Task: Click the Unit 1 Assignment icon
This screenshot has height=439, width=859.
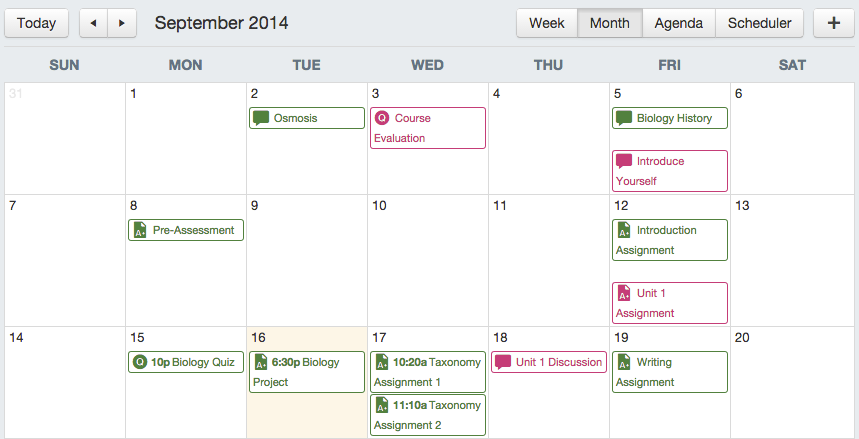Action: tap(624, 293)
